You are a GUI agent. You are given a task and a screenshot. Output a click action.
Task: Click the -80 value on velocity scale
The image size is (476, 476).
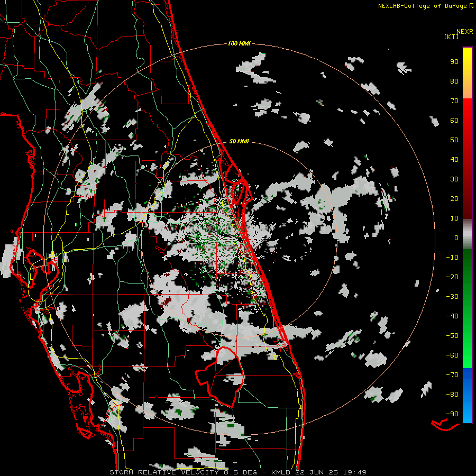pos(452,395)
